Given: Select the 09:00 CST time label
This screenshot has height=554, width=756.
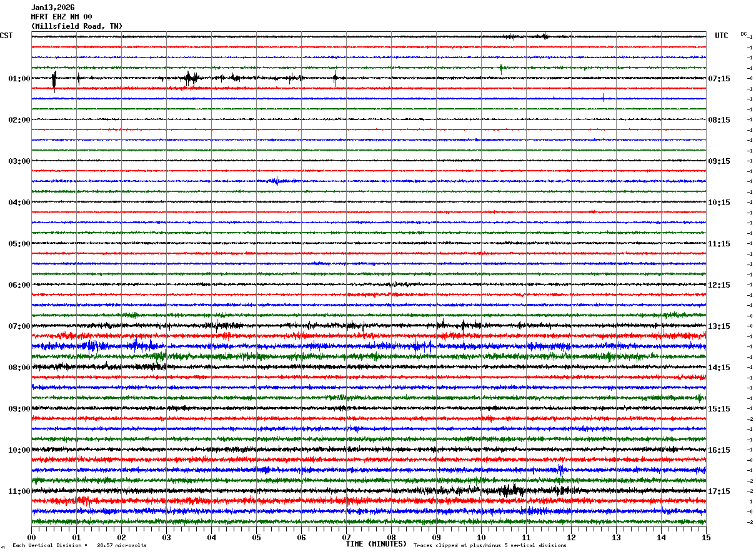Looking at the screenshot, I should [x=19, y=409].
